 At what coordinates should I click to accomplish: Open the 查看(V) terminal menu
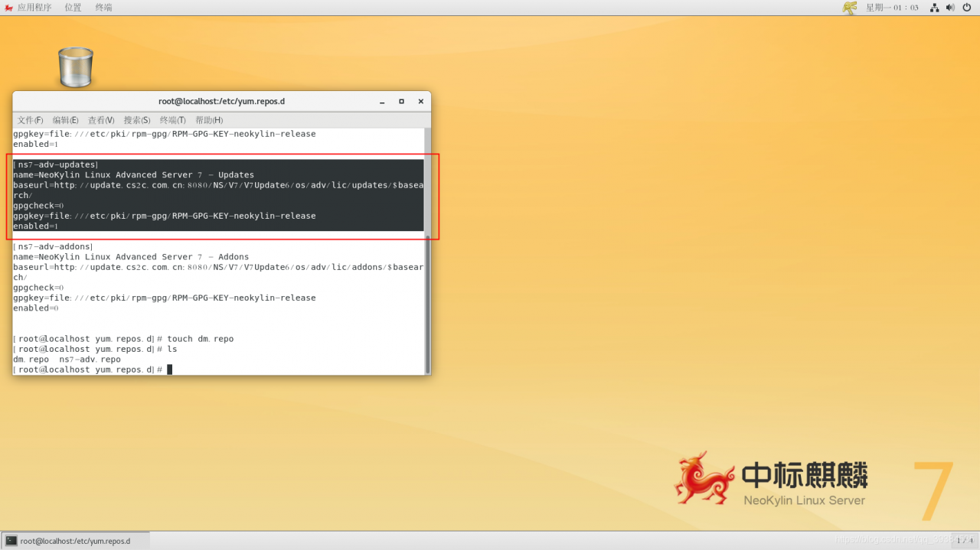101,120
